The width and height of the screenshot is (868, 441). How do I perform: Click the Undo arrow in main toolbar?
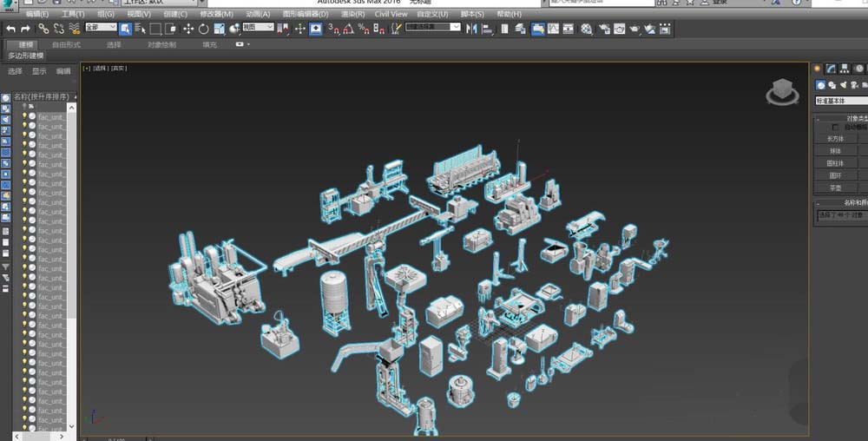pos(10,29)
